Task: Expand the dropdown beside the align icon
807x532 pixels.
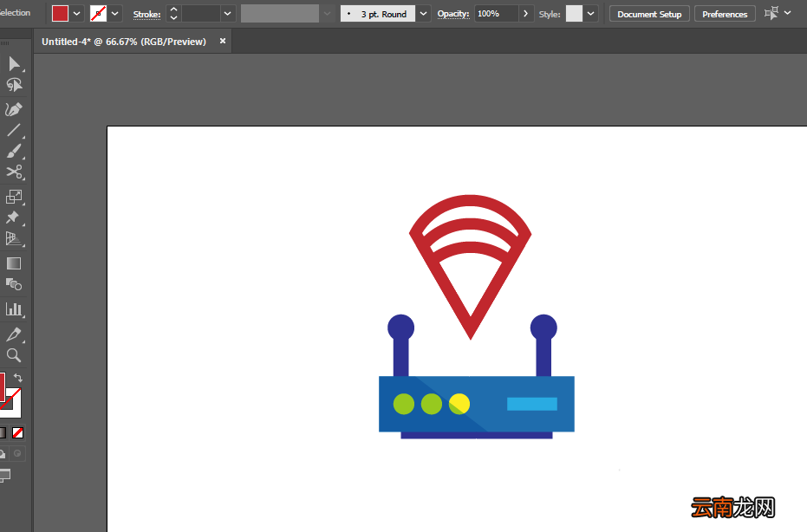Action: 787,13
